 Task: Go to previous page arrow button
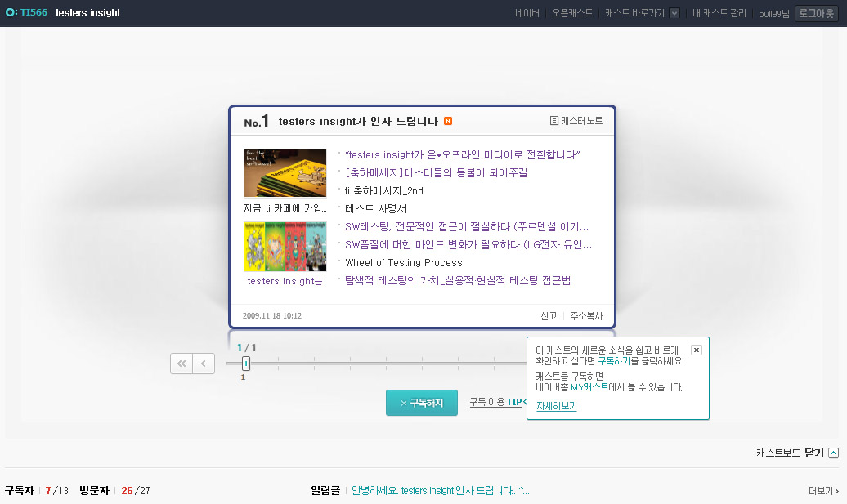(x=204, y=364)
